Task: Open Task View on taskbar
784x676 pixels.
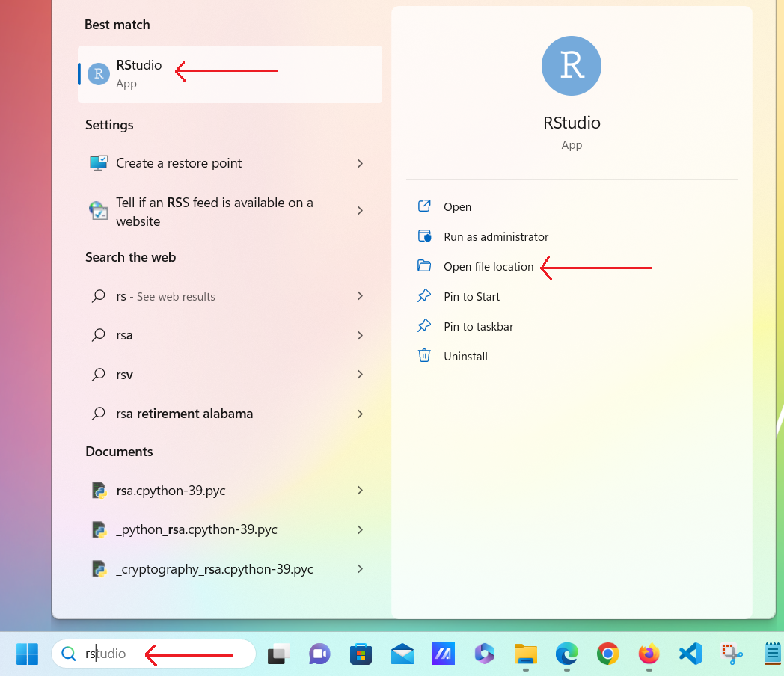Action: 278,654
